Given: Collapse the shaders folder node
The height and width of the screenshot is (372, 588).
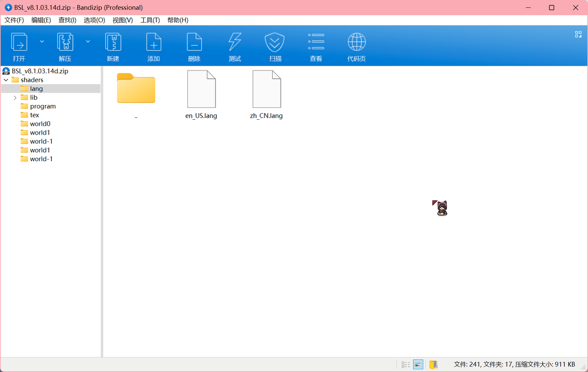Looking at the screenshot, I should (x=6, y=80).
